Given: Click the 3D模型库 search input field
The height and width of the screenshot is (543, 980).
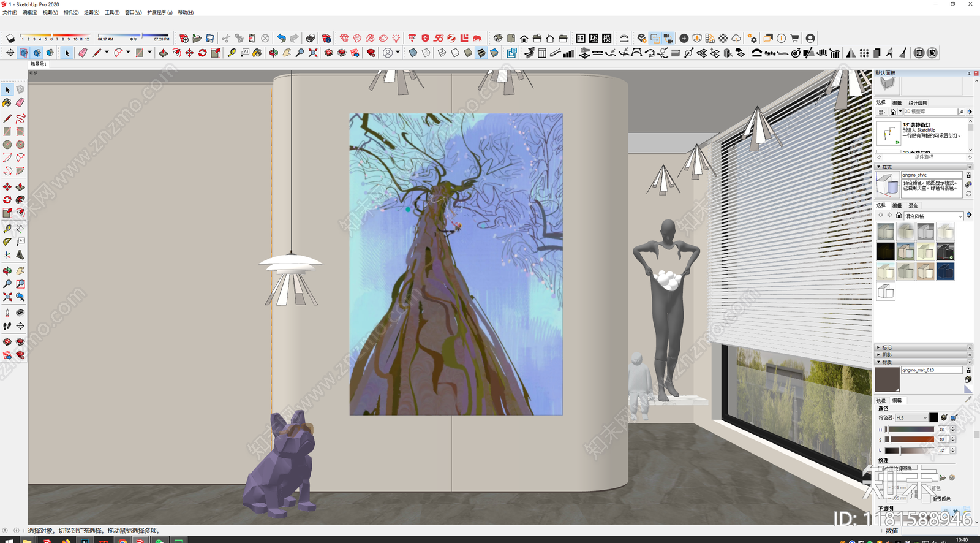Looking at the screenshot, I should (930, 112).
